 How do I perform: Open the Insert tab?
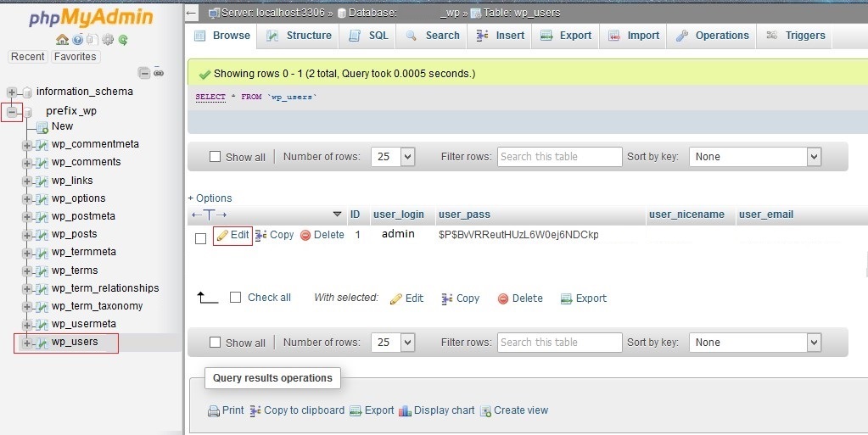[x=501, y=36]
